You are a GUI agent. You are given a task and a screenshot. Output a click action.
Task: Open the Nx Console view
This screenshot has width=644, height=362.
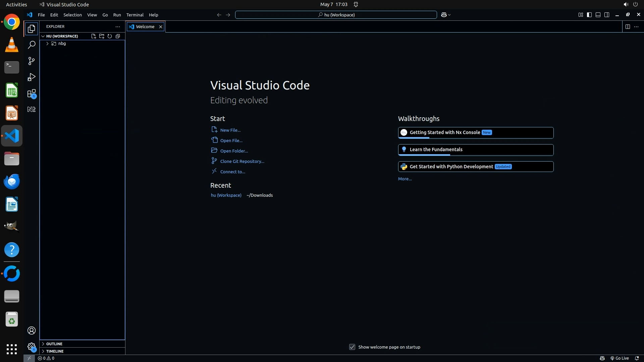pyautogui.click(x=32, y=109)
